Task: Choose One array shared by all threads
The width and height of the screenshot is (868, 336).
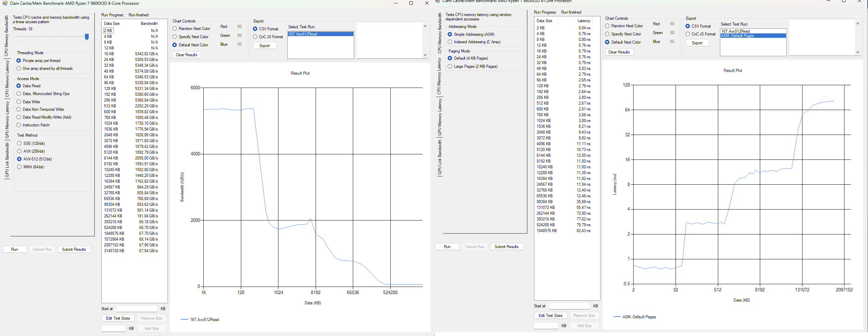Action: coord(44,68)
